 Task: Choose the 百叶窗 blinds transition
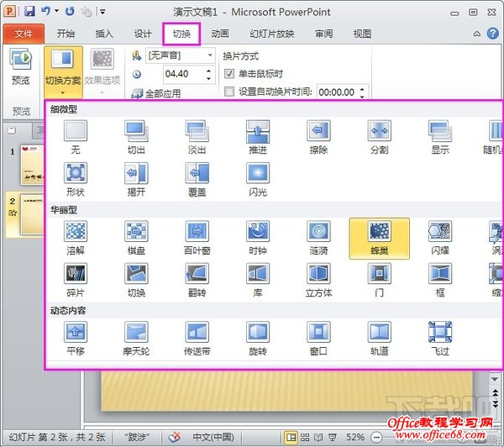[x=197, y=238]
